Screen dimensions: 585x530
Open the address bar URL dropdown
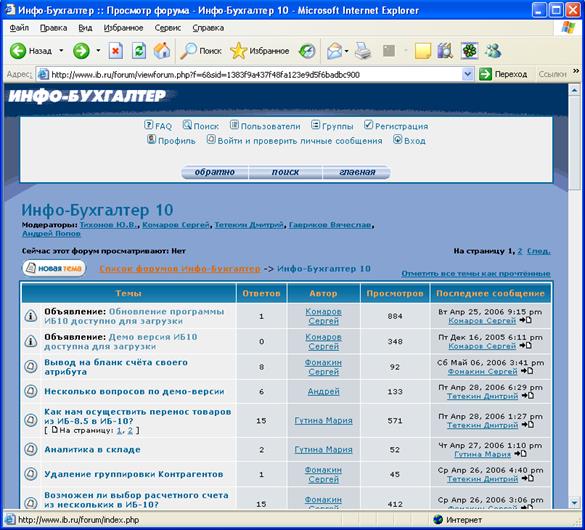tap(468, 75)
